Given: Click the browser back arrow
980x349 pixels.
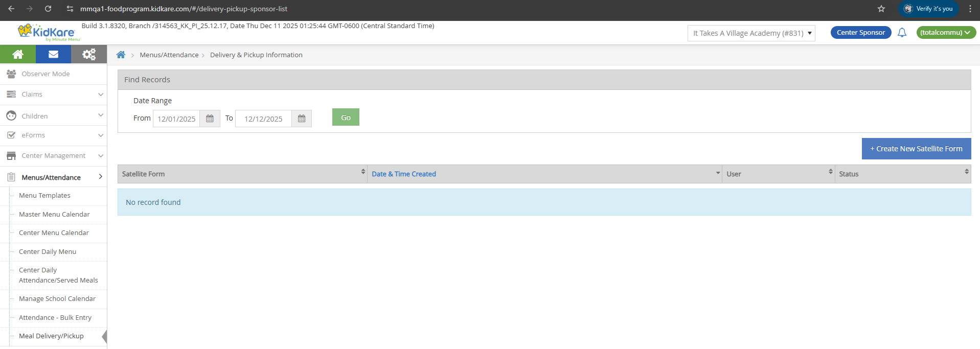Looking at the screenshot, I should pyautogui.click(x=11, y=9).
